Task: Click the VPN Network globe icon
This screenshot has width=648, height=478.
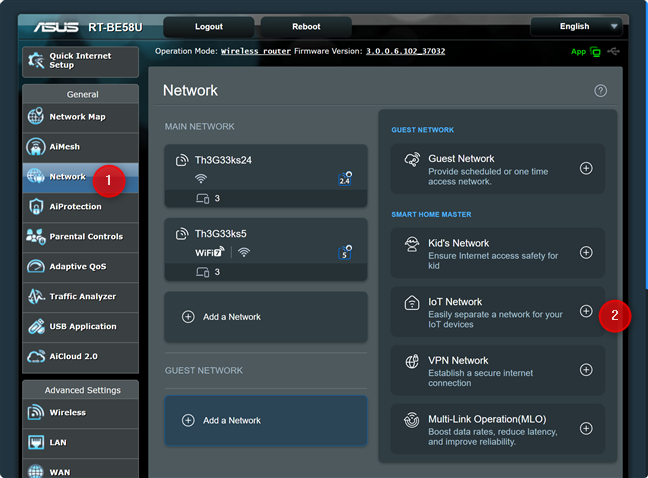Action: [x=412, y=361]
